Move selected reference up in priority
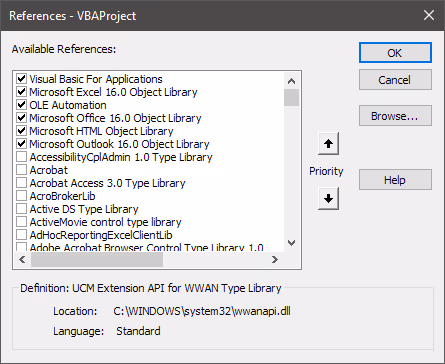The width and height of the screenshot is (445, 364). 328,144
